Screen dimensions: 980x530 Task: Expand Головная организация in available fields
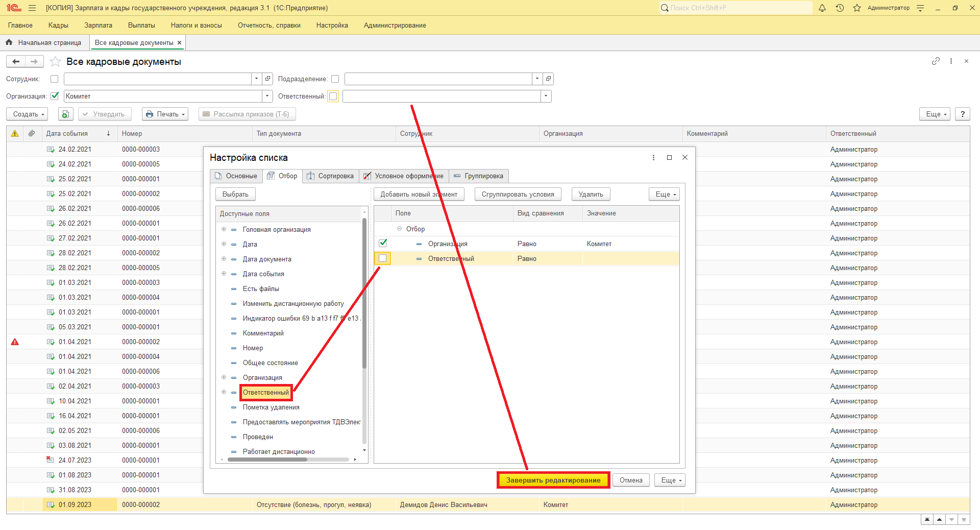click(x=224, y=229)
